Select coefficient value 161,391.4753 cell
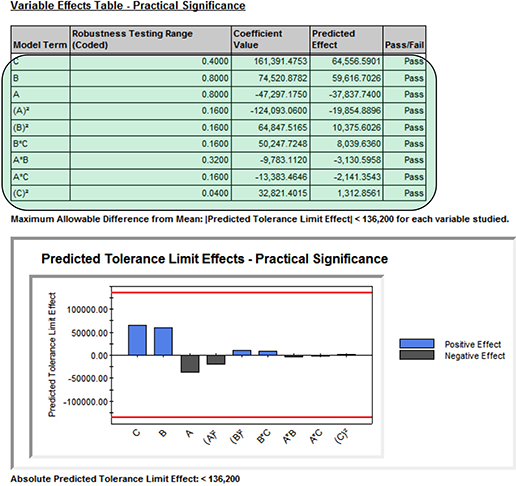516x486 pixels. pyautogui.click(x=270, y=62)
